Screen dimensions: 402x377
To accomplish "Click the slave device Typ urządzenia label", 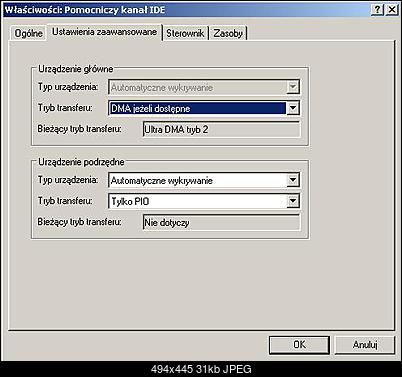I will (68, 180).
